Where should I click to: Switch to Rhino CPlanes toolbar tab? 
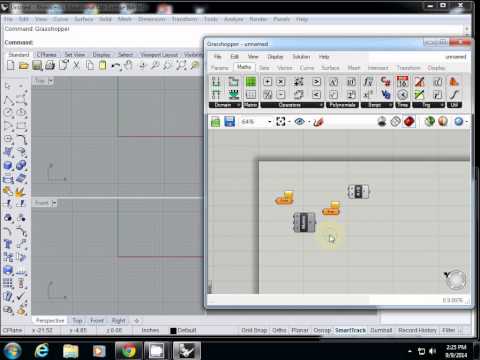pos(46,54)
